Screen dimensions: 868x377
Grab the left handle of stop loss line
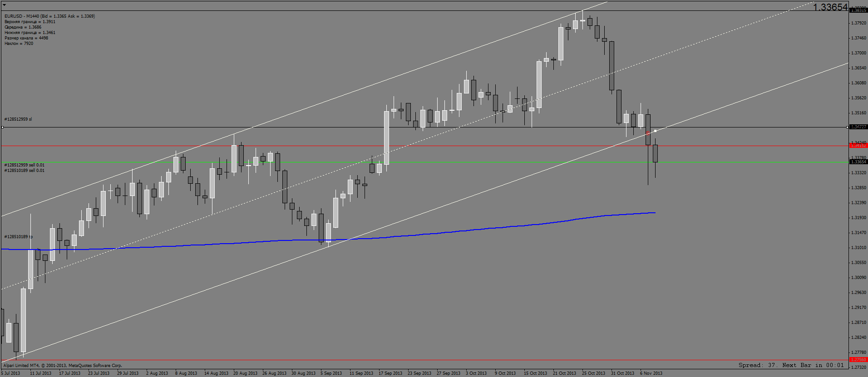coord(2,127)
